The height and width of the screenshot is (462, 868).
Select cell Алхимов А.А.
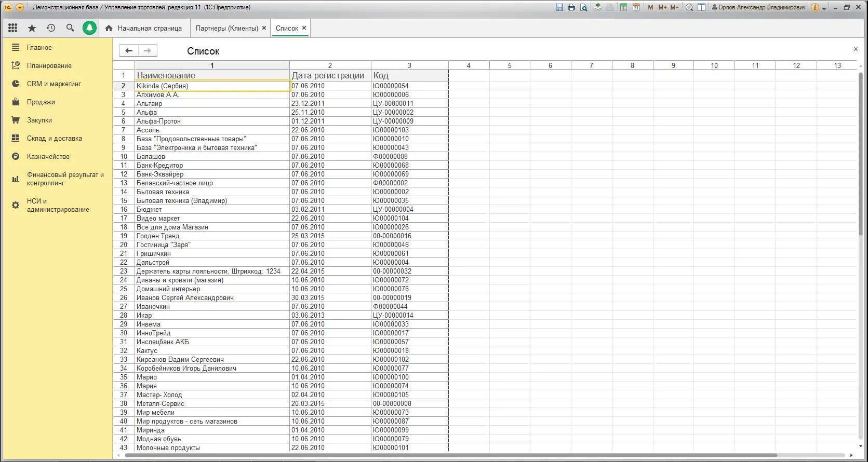212,94
